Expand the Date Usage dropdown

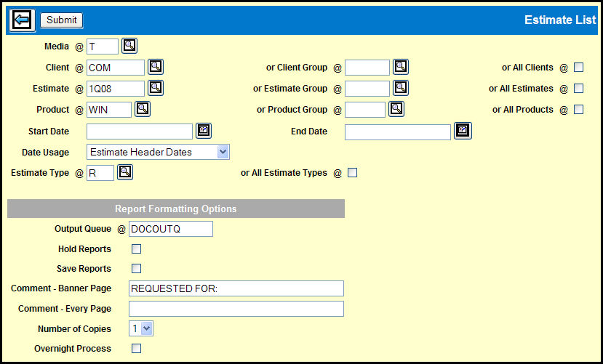point(158,153)
